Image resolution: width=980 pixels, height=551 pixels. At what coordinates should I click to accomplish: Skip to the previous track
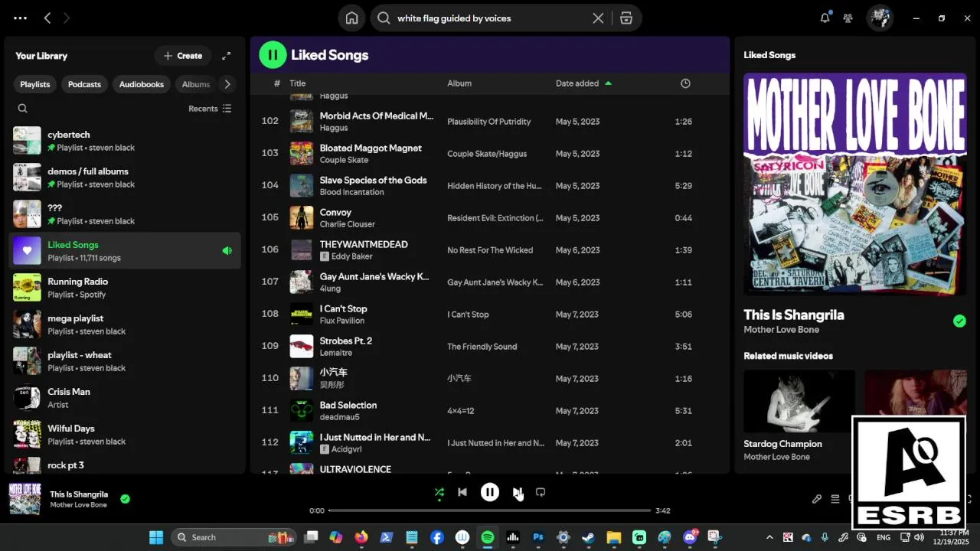click(462, 492)
